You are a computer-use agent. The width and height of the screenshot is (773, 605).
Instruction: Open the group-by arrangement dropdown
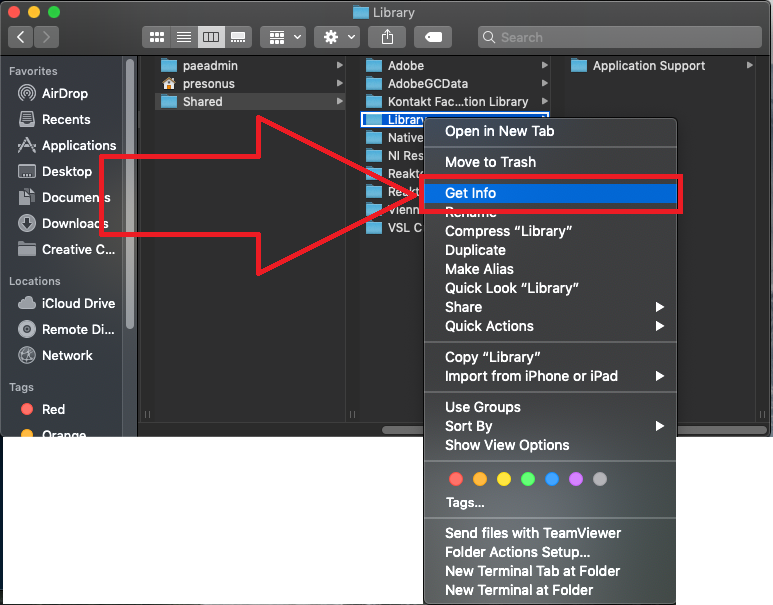(x=283, y=37)
